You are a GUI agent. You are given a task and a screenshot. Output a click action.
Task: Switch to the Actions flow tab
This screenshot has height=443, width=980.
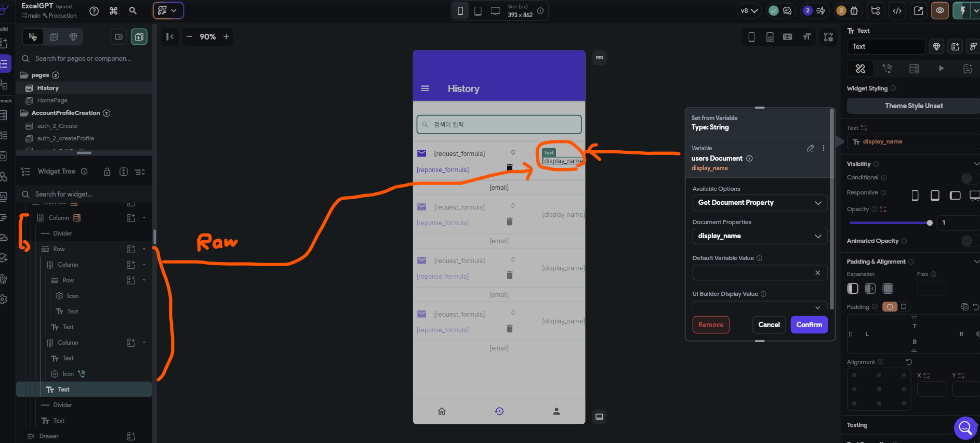click(x=887, y=69)
